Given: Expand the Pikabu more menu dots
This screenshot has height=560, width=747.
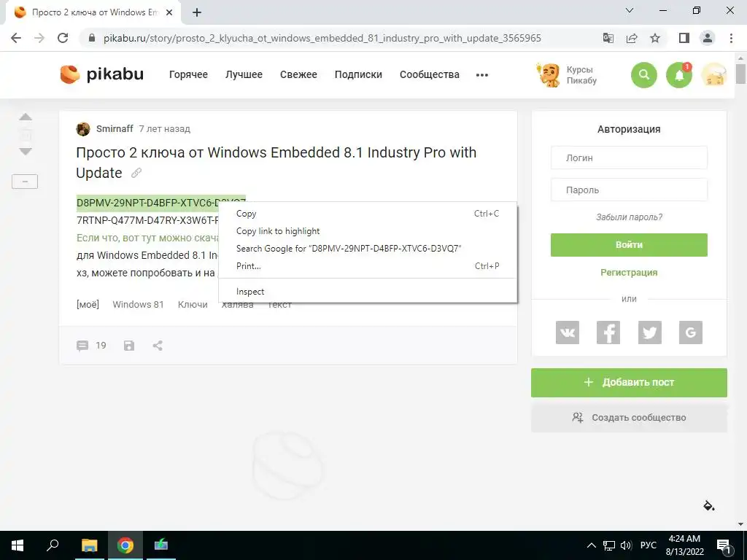Looking at the screenshot, I should click(482, 75).
